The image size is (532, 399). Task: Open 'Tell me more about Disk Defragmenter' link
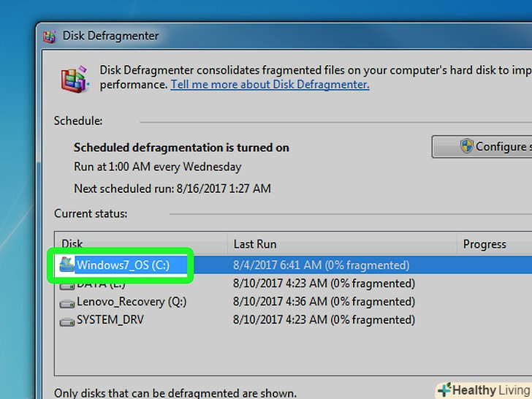click(270, 85)
